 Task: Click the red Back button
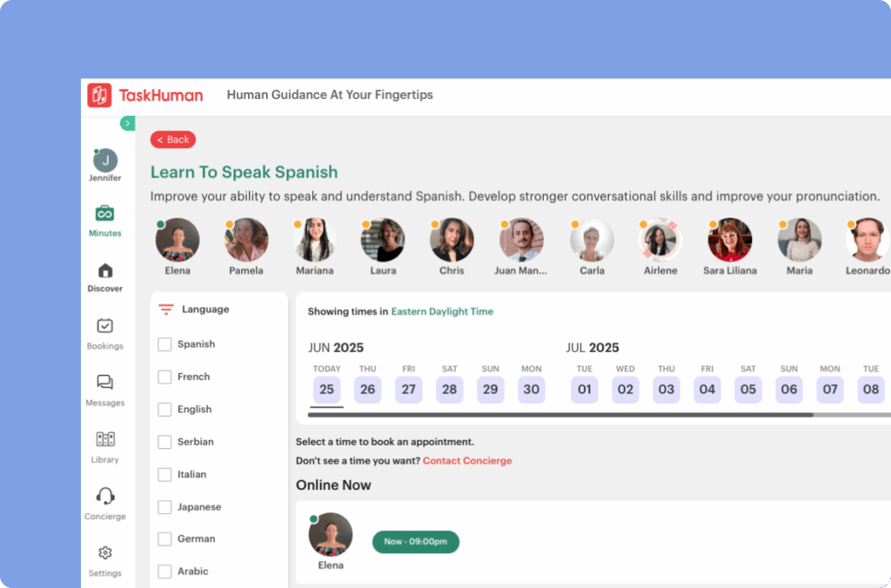click(172, 140)
